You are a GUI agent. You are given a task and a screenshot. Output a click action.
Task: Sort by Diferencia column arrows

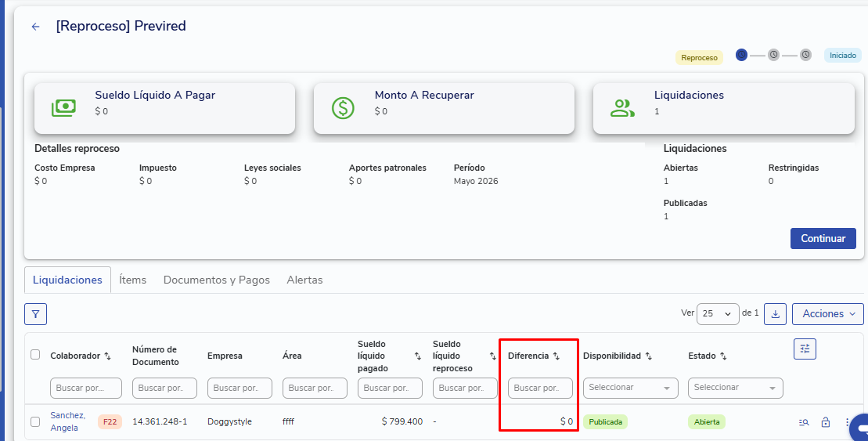pyautogui.click(x=556, y=356)
